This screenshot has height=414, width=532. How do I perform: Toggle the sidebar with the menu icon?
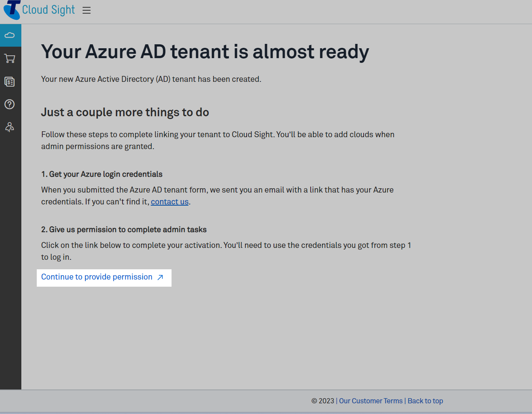86,10
